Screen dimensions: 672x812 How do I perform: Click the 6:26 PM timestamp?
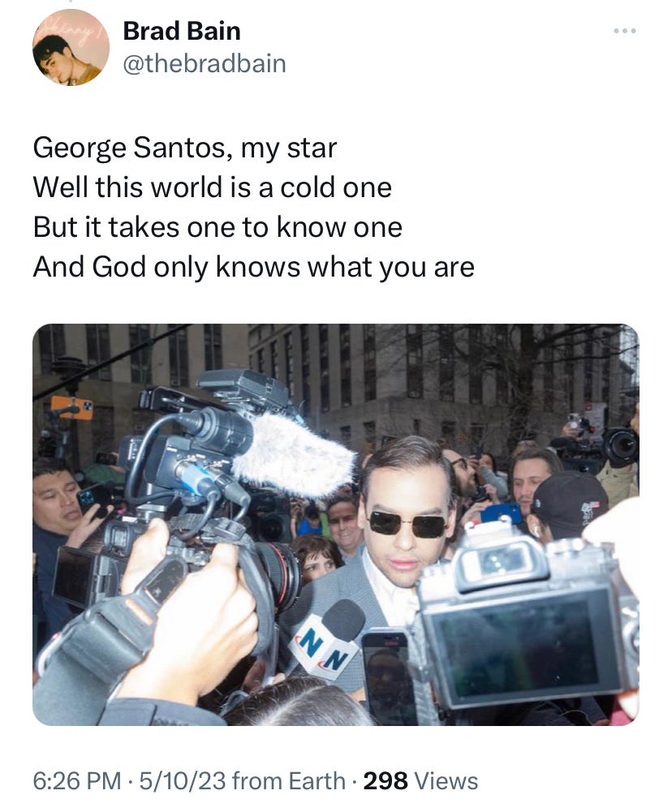coord(77,781)
